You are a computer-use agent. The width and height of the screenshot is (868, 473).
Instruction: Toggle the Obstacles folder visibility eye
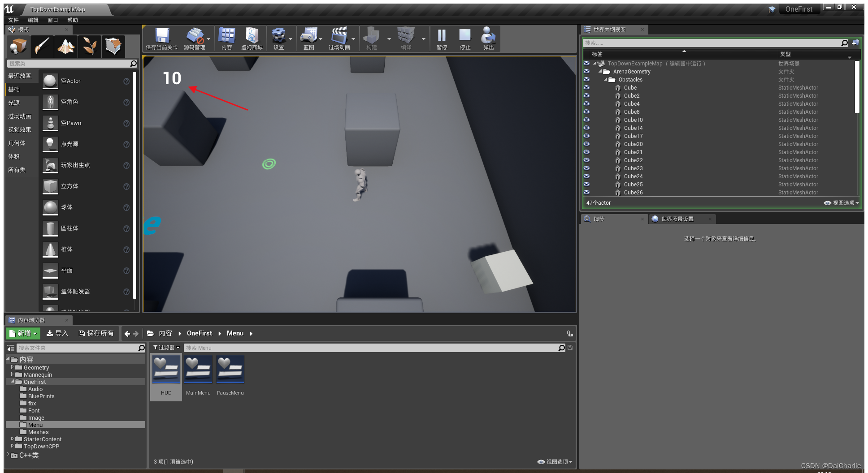click(587, 80)
